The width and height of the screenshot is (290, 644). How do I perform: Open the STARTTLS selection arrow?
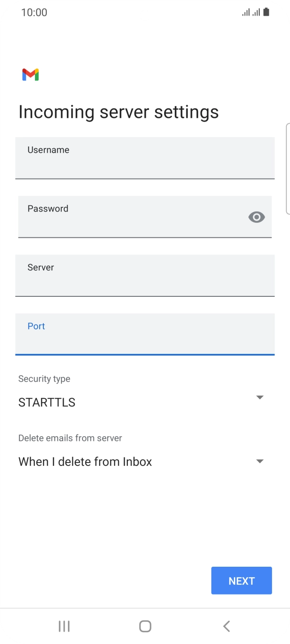pos(260,397)
